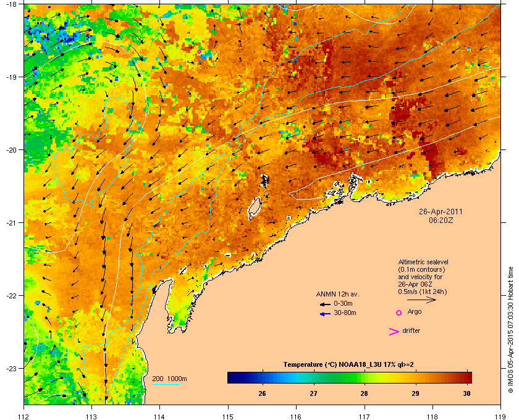Click the IMOS copyright timestamp text
The height and width of the screenshot is (420, 519).
point(511,330)
